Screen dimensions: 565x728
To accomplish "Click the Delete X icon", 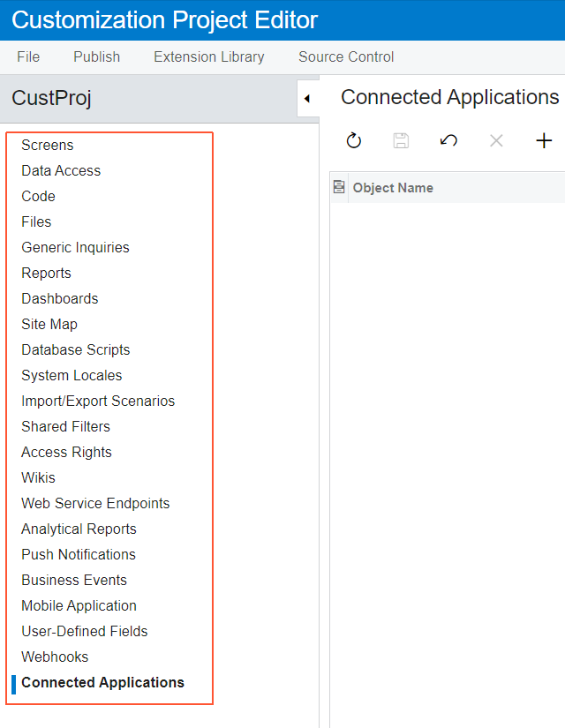I will [496, 140].
